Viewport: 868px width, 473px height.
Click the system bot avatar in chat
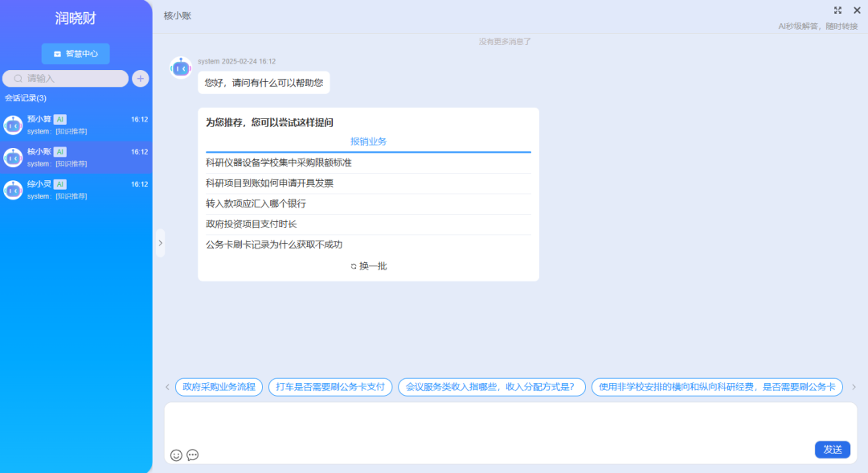point(181,68)
